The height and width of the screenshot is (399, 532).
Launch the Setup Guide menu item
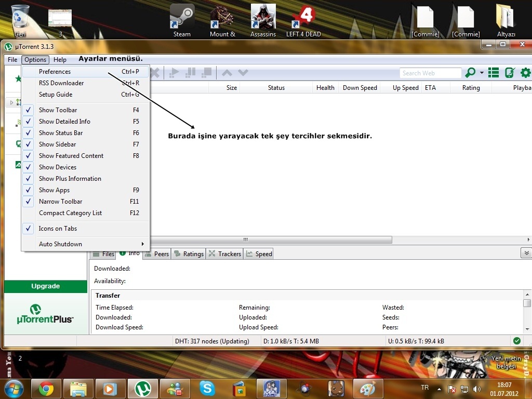coord(86,95)
